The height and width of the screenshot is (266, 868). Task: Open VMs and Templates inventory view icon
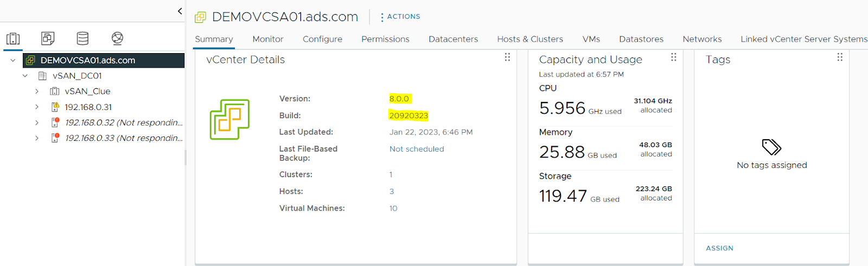click(48, 38)
